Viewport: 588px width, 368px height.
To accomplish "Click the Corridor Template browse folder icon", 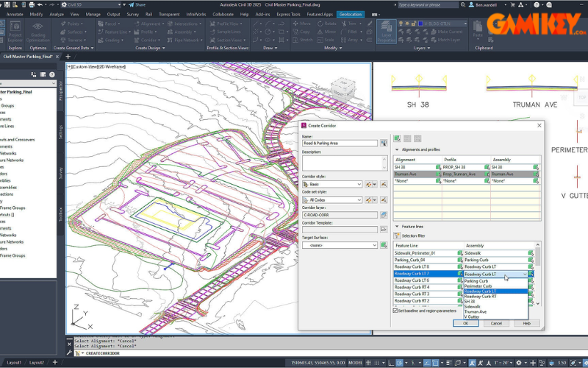I will [383, 230].
